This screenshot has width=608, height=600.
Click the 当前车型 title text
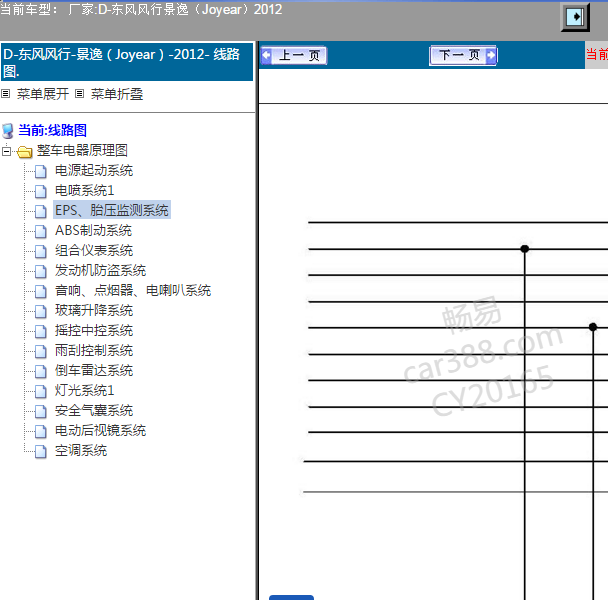pyautogui.click(x=141, y=9)
